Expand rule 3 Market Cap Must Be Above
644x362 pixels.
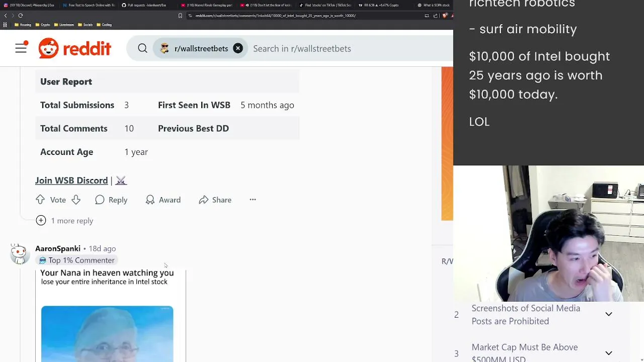[x=533, y=353]
